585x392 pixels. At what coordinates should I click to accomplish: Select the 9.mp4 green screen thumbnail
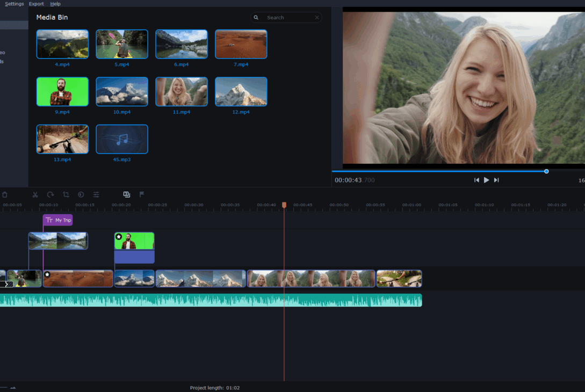coord(62,92)
